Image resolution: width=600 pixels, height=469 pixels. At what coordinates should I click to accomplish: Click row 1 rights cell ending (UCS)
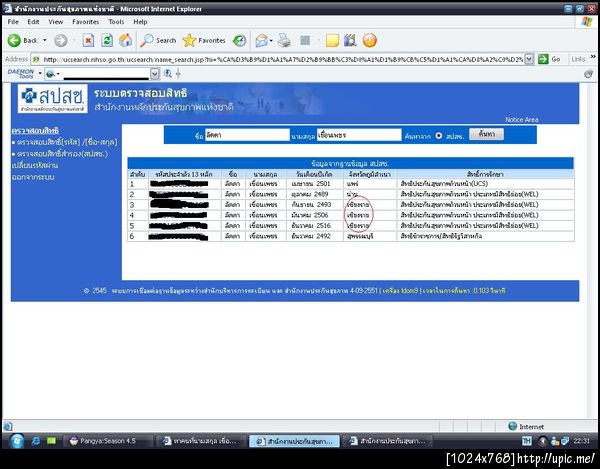[x=485, y=184]
